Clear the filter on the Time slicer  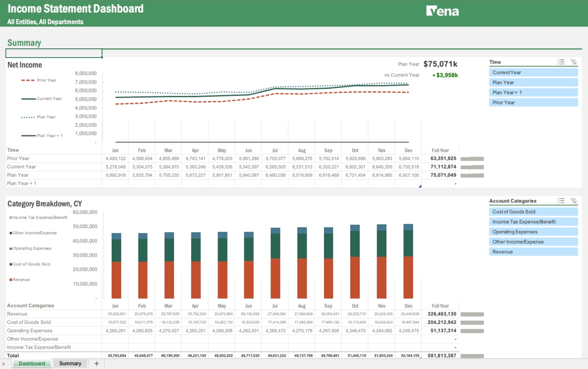coord(573,62)
